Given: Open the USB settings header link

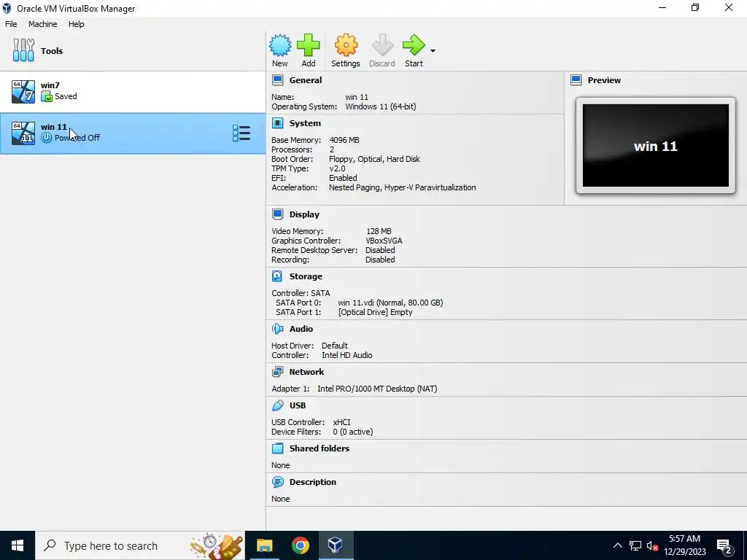Looking at the screenshot, I should (x=298, y=405).
